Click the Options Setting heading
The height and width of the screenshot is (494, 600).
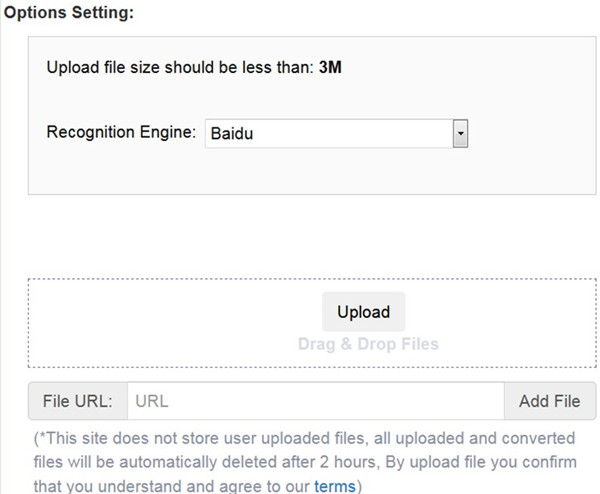69,12
